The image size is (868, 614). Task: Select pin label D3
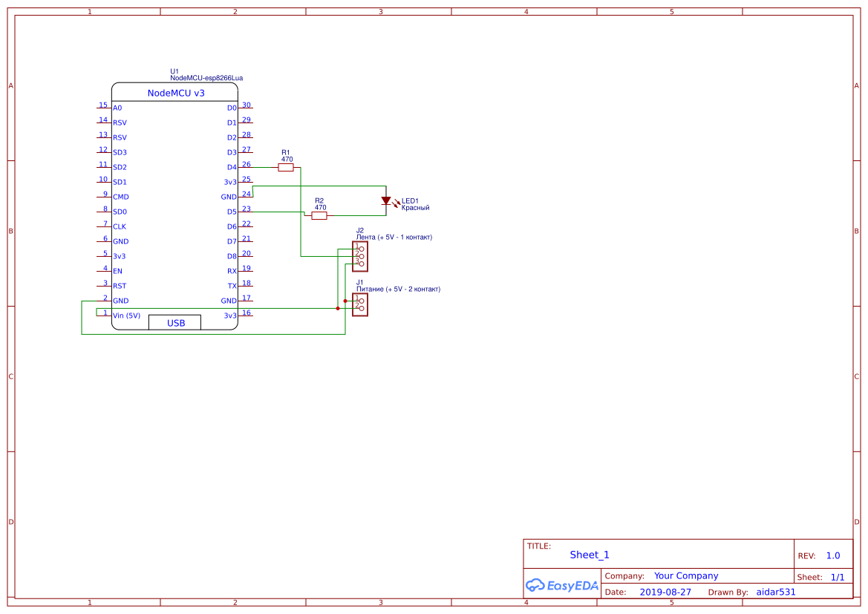[x=232, y=152]
